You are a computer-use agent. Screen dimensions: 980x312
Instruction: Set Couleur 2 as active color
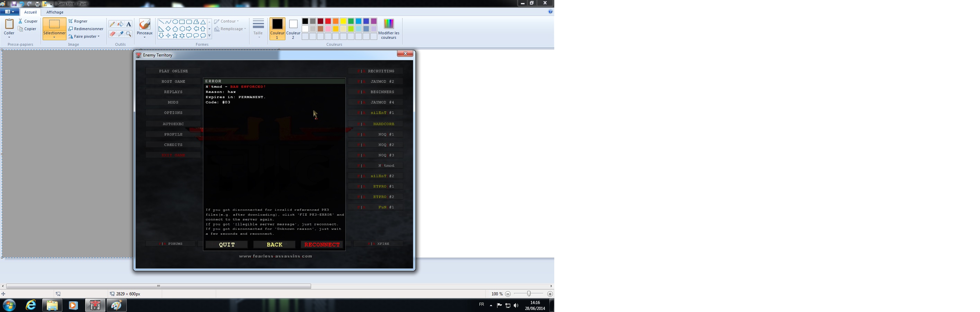293,29
